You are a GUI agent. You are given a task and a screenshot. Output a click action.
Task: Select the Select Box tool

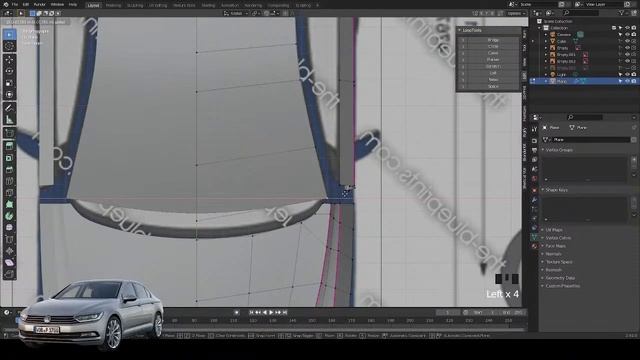pyautogui.click(x=9, y=35)
